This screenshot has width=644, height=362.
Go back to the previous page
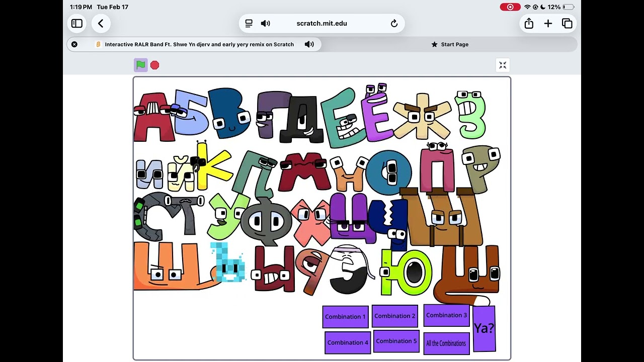click(101, 23)
